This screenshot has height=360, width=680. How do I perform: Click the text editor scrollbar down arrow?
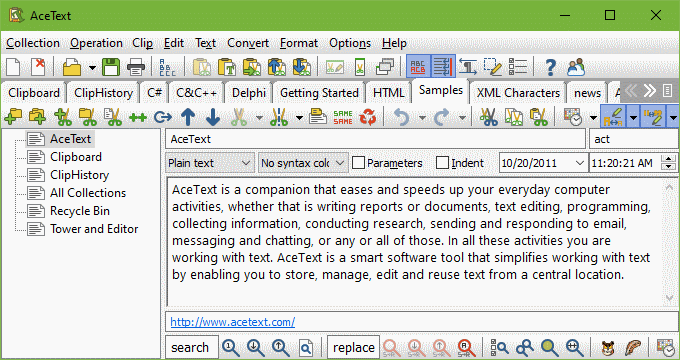669,298
